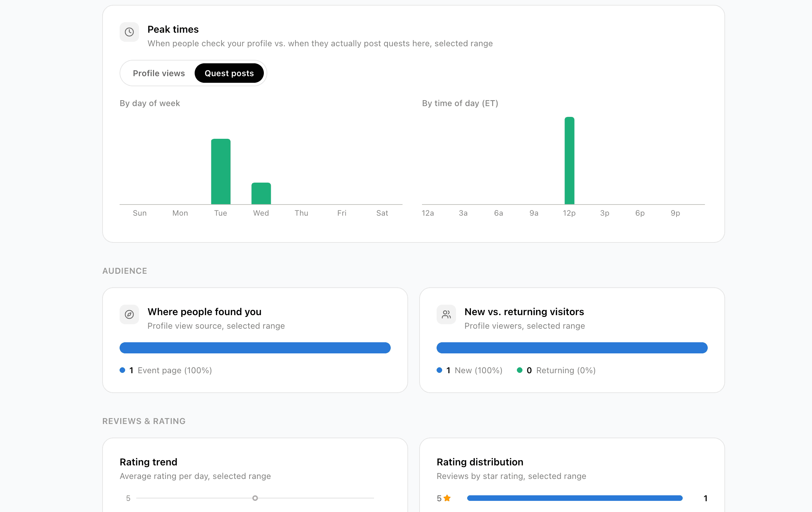Click the Wednesday bar in day-of-week chart
The width and height of the screenshot is (812, 512).
tap(261, 193)
